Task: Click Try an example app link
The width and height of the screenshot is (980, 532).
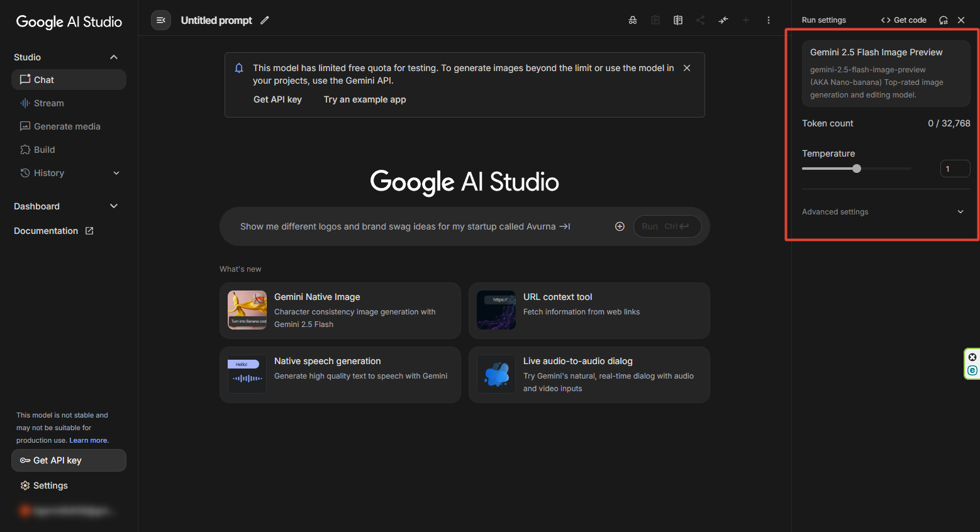Action: 365,99
